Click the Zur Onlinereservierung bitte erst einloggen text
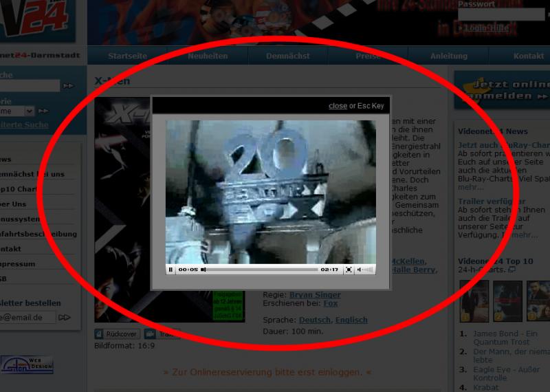Image resolution: width=550 pixels, height=392 pixels. (x=267, y=372)
